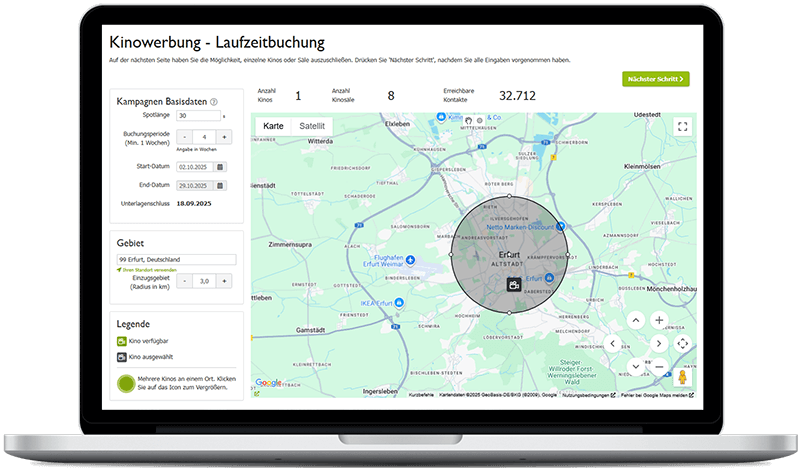Open calendar icon for Start-Datum
800x468 pixels.
[x=220, y=167]
